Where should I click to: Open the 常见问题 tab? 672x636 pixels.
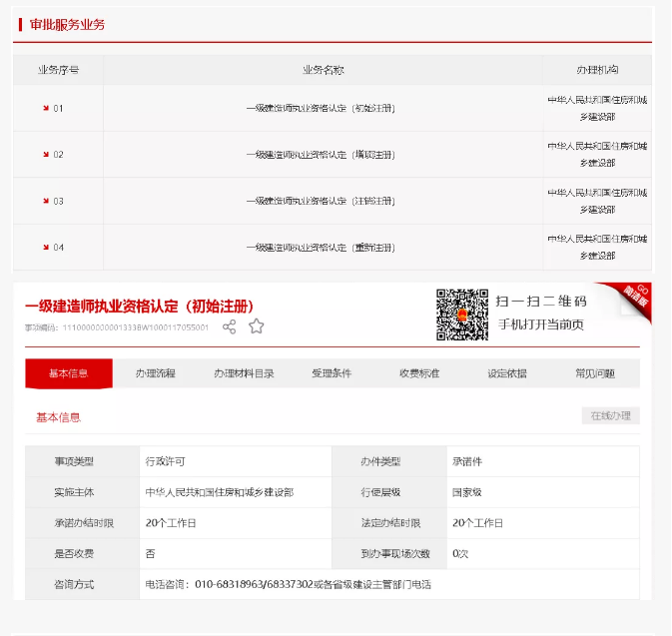pos(594,373)
